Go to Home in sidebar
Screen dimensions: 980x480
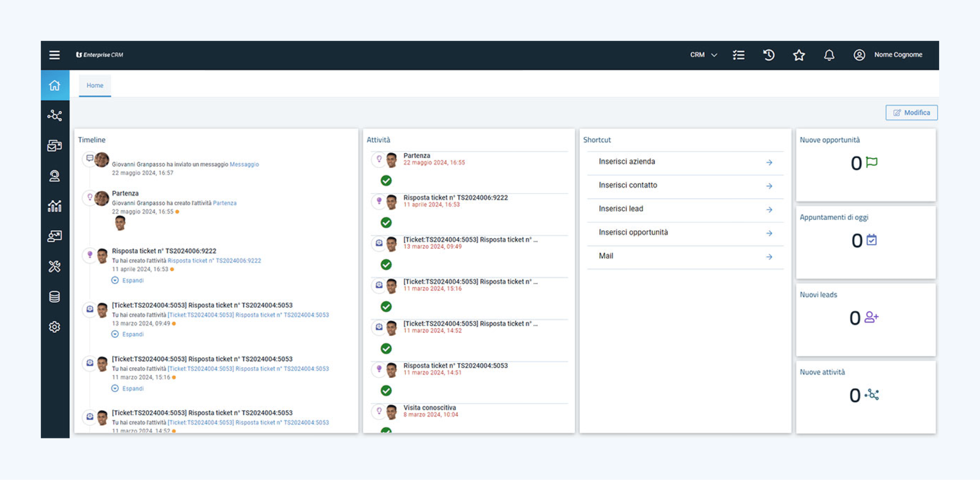point(55,85)
